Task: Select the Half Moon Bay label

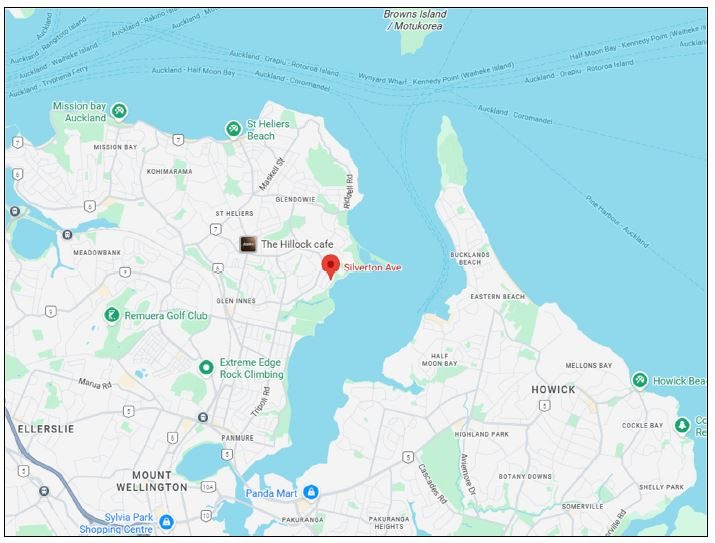Action: click(439, 360)
